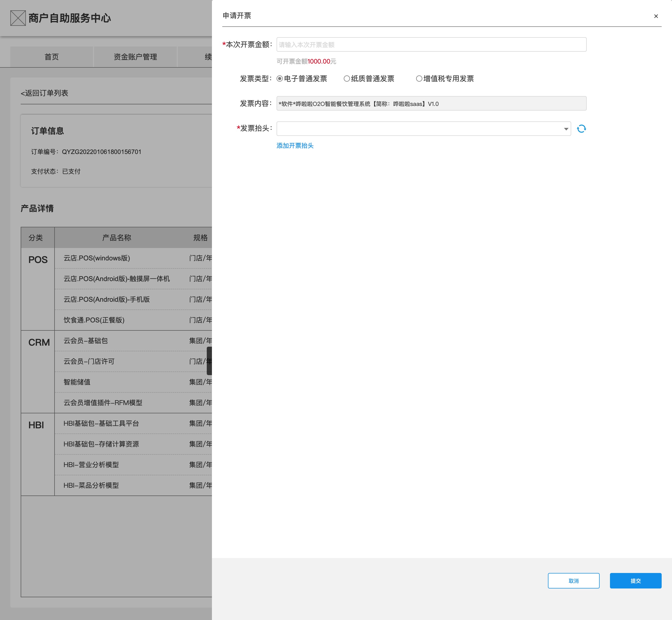
Task: Click row 云会员–门店许可
Action: [x=133, y=362]
